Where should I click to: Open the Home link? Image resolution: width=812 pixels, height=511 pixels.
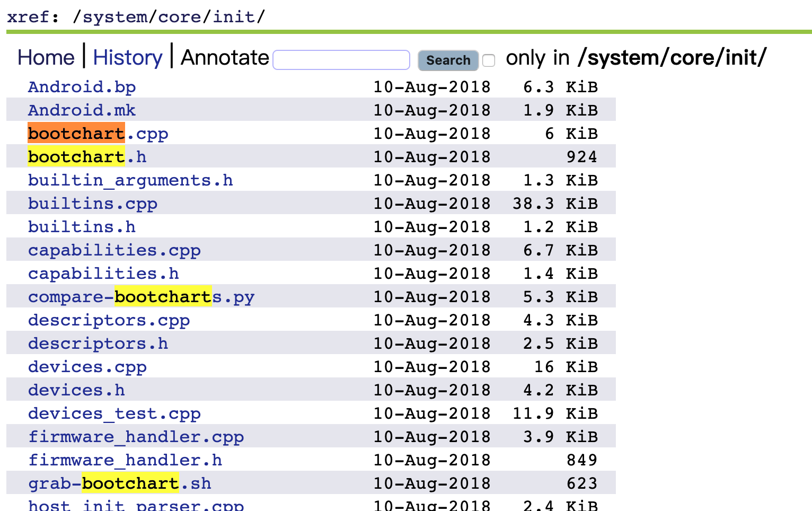(x=46, y=57)
